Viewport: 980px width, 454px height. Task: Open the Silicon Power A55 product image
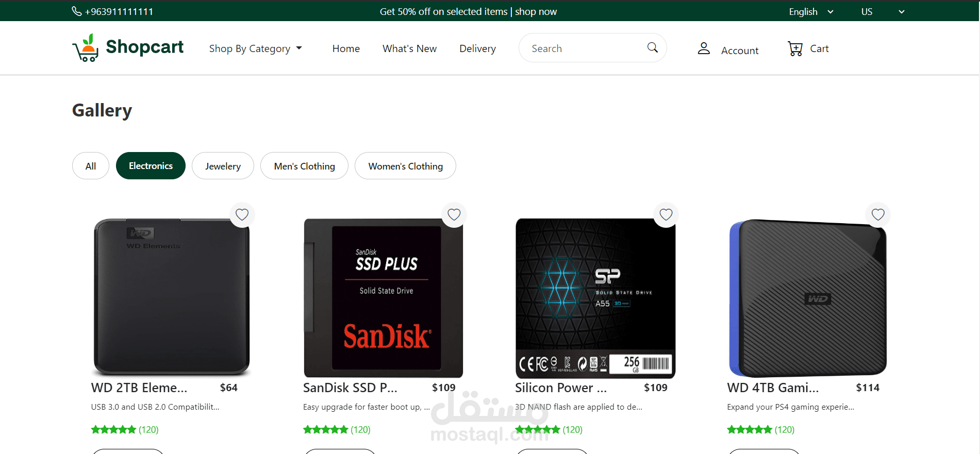click(595, 298)
